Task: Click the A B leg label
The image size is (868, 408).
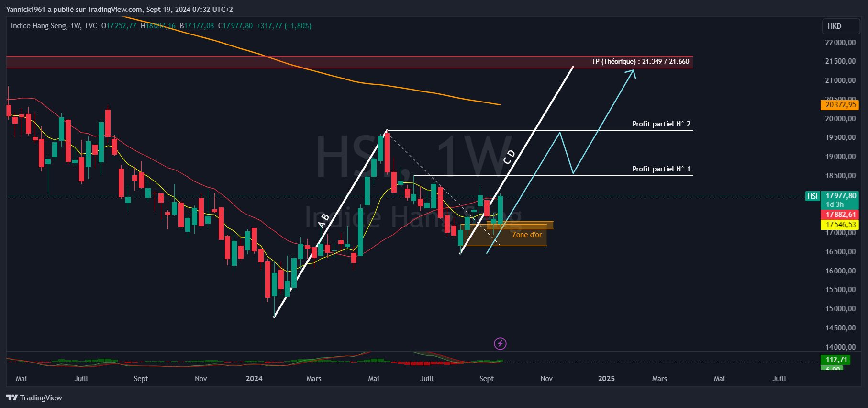Action: tap(324, 220)
